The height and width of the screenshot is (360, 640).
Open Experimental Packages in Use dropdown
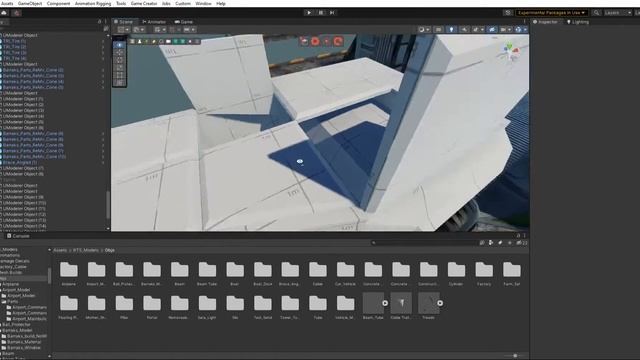551,13
